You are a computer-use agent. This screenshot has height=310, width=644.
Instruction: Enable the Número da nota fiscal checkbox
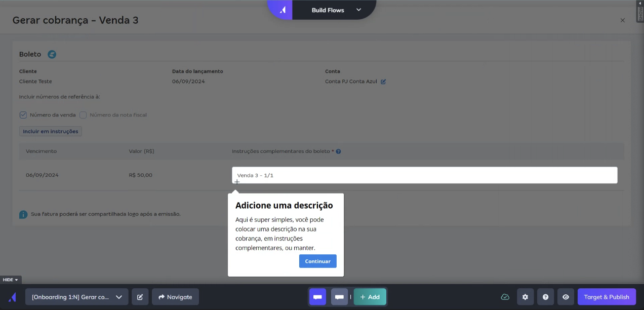point(83,115)
